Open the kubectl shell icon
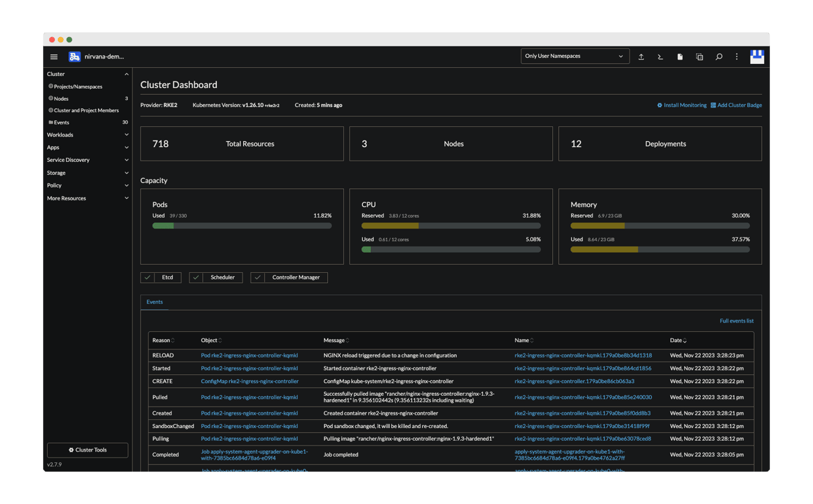The width and height of the screenshot is (813, 504). pos(660,57)
